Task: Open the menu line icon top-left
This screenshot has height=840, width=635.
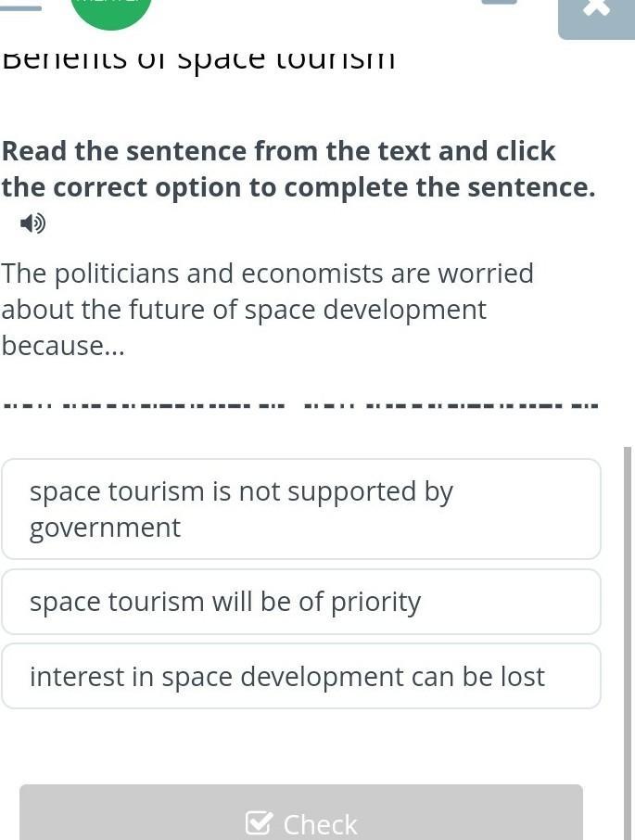Action: coord(20,7)
